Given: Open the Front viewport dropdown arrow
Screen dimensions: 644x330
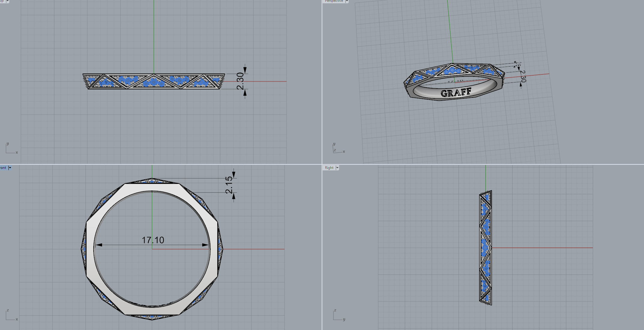Looking at the screenshot, I should click(x=10, y=168).
